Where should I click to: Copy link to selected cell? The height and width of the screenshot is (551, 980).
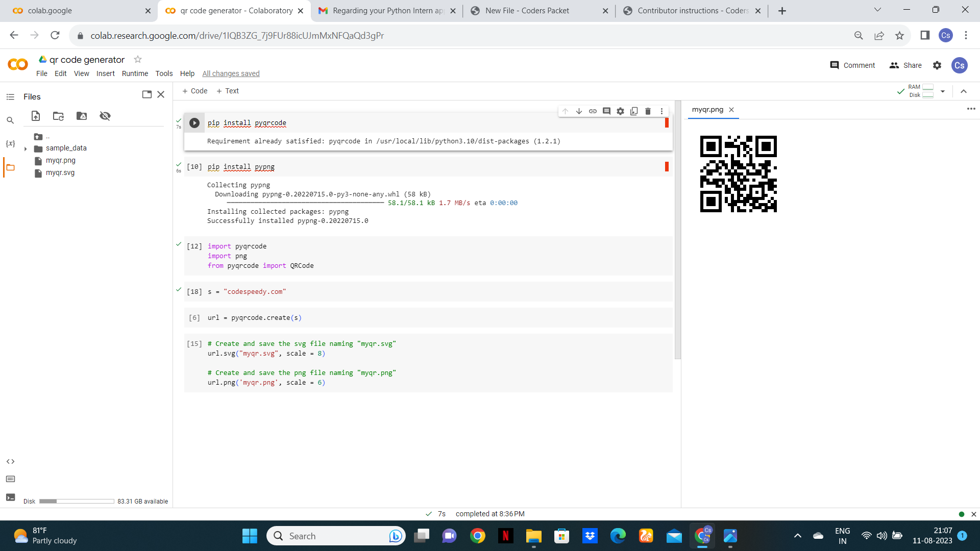(x=593, y=111)
